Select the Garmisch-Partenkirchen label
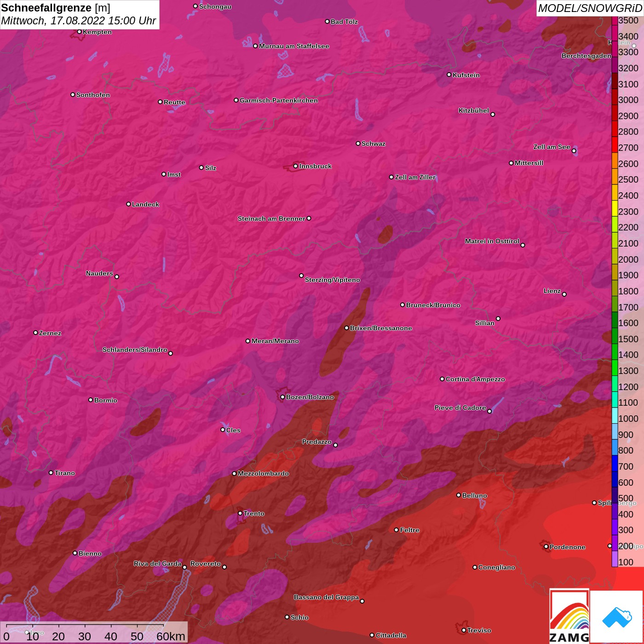Viewport: 644px width, 644px height. click(279, 100)
